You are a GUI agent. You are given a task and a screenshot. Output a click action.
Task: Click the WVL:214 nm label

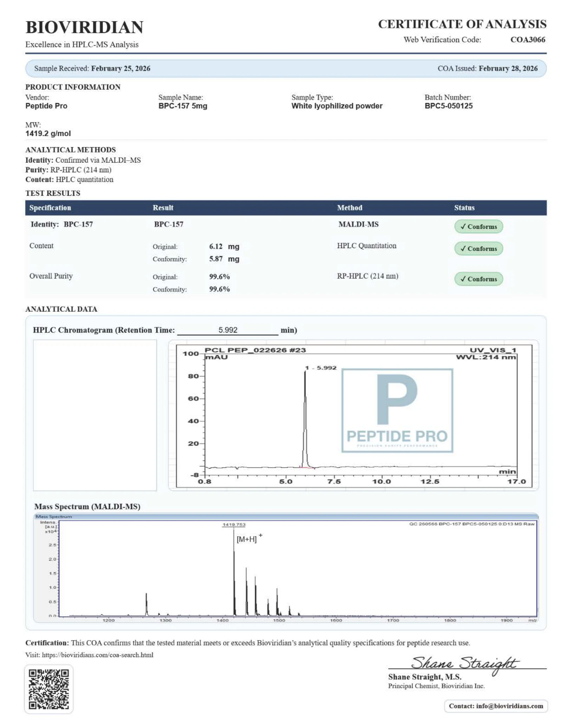[x=486, y=357]
